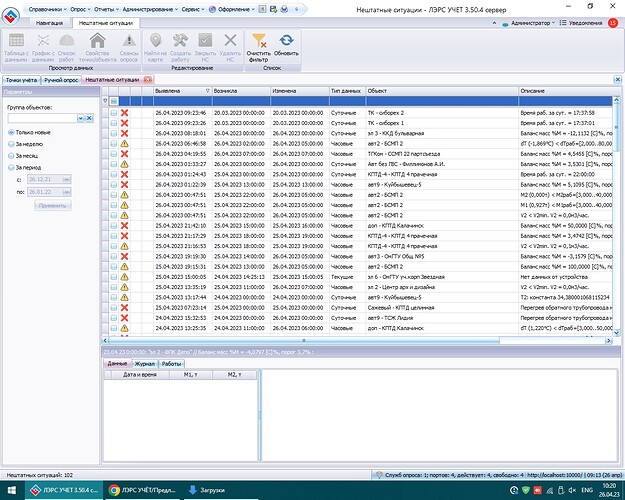Click Выявлена column sort arrow
This screenshot has height=500, width=625.
pyautogui.click(x=207, y=91)
